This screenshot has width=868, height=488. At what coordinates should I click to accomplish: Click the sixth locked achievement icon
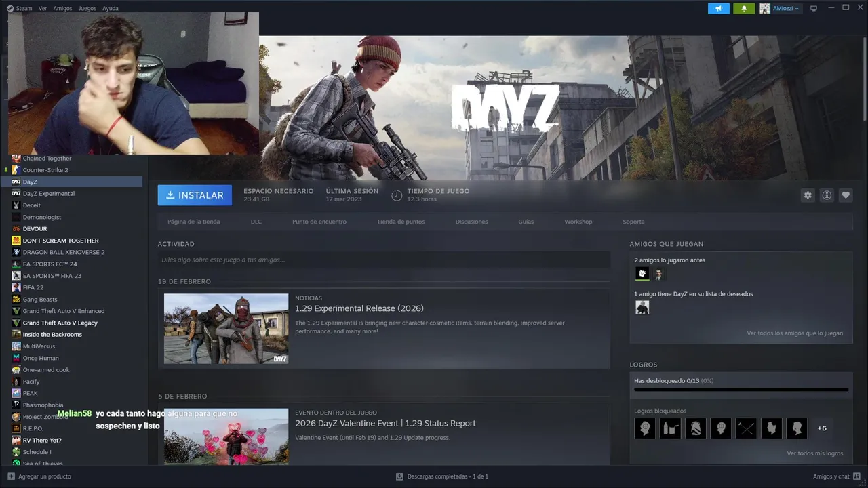[x=772, y=428]
